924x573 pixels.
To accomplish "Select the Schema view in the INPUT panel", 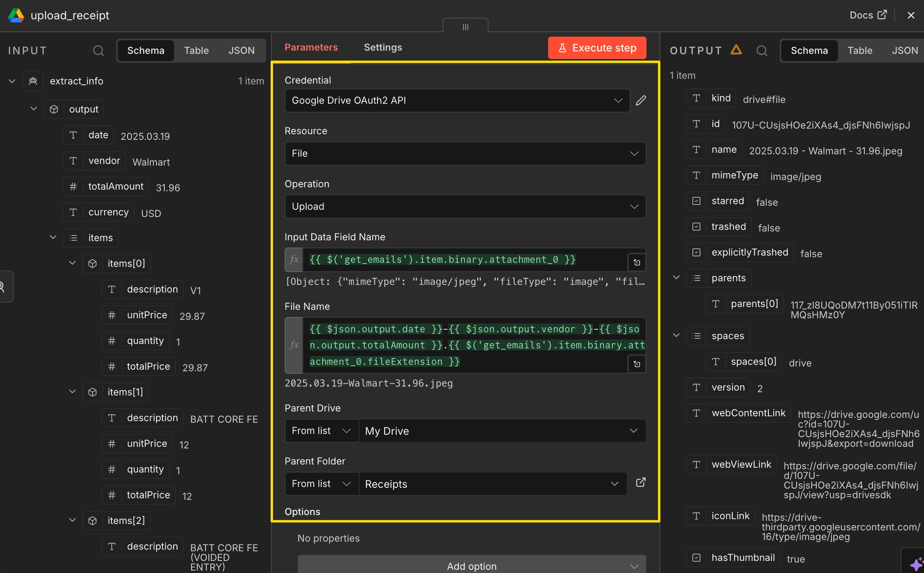I will coord(146,50).
